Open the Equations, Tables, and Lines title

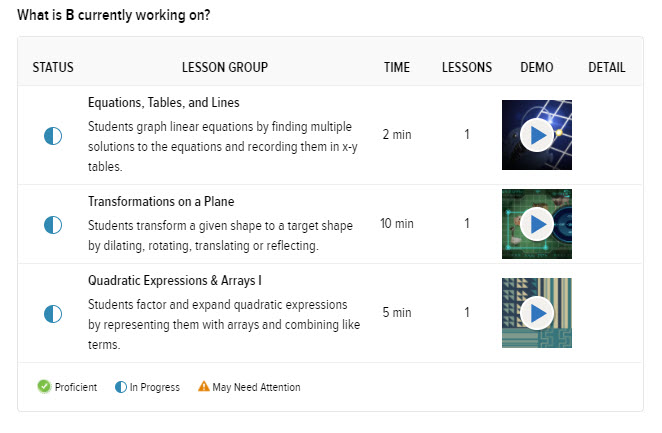(x=163, y=103)
